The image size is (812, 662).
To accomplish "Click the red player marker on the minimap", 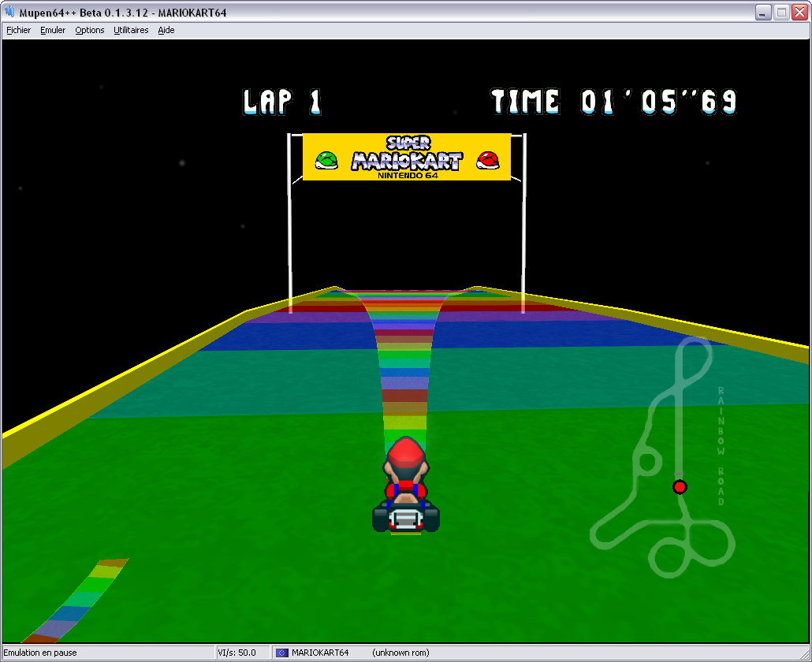I will pos(680,487).
